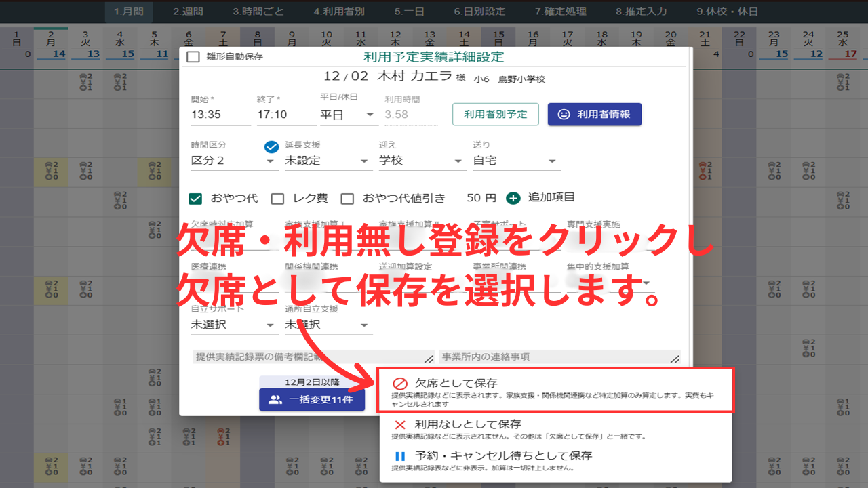The height and width of the screenshot is (488, 868).
Task: Expand the 通所自立支援 dropdown
Action: tap(328, 325)
